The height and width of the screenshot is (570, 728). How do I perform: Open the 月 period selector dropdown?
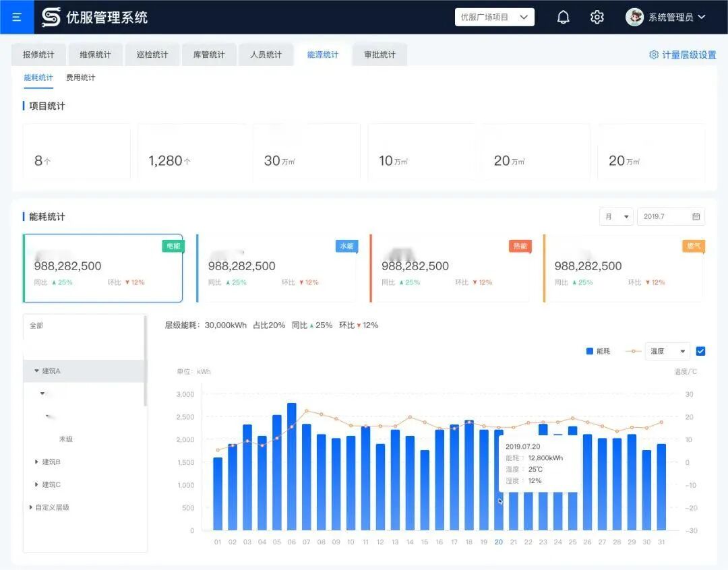[x=615, y=216]
